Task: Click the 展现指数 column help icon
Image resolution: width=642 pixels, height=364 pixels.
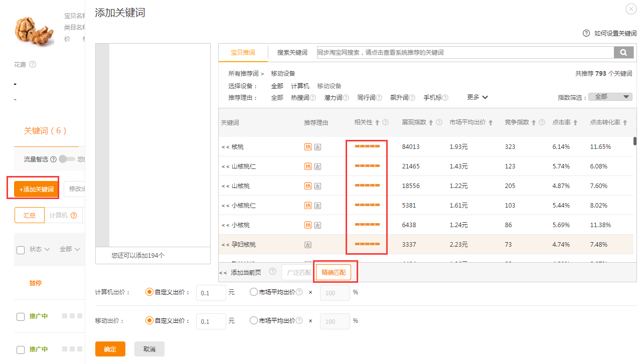Action: tap(439, 122)
